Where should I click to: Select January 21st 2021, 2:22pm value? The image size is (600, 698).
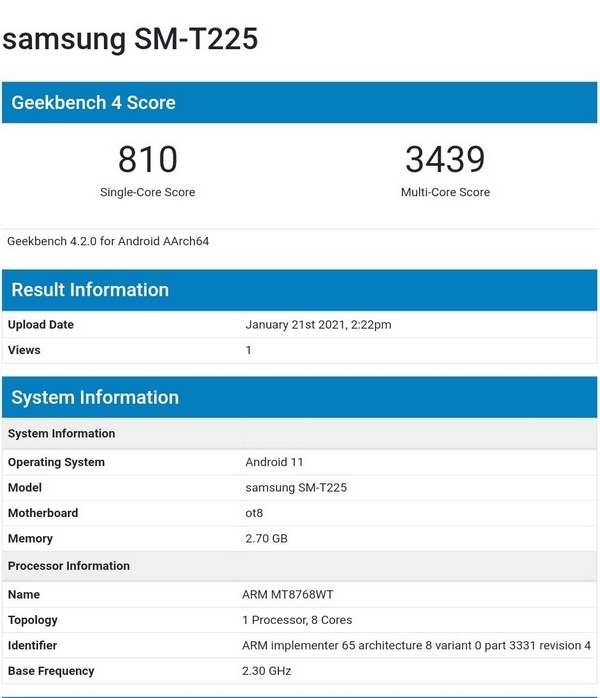click(318, 325)
